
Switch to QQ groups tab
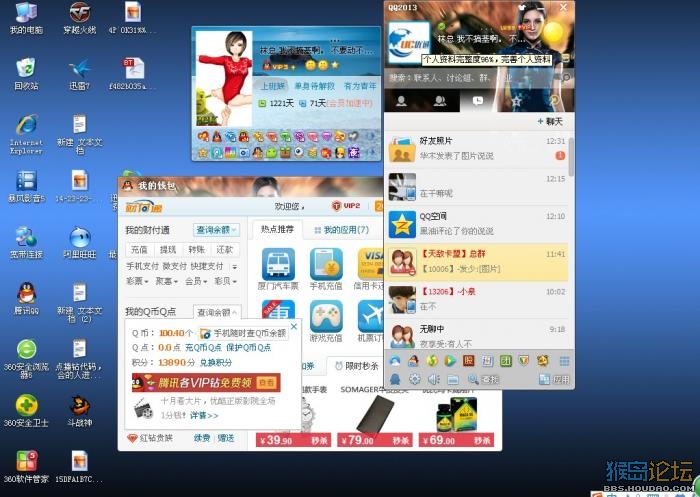(440, 101)
